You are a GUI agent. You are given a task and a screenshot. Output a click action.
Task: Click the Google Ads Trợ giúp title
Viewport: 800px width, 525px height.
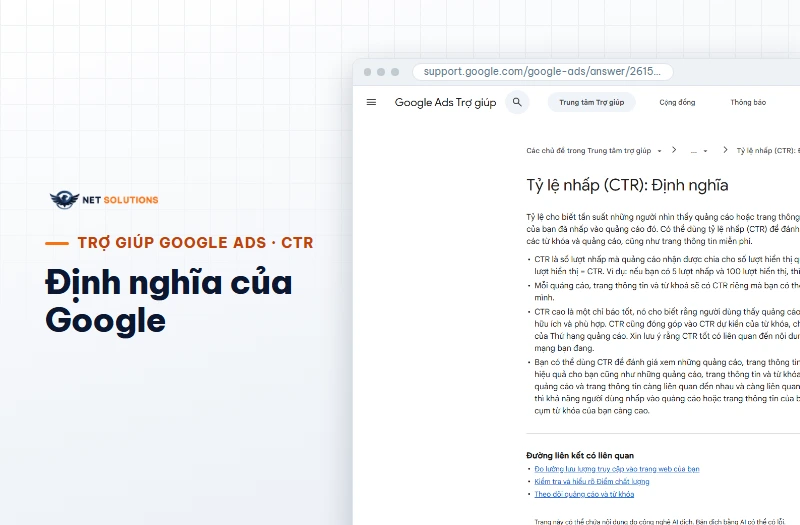click(x=445, y=103)
